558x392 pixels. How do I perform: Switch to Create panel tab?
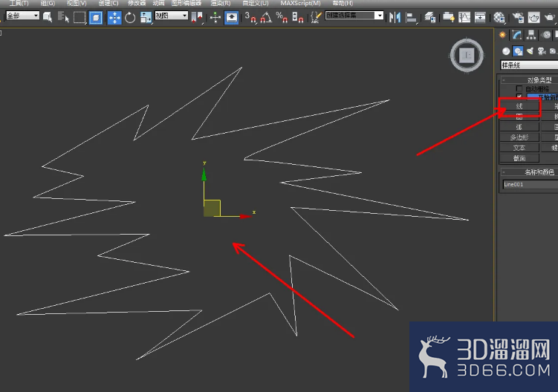click(x=502, y=35)
